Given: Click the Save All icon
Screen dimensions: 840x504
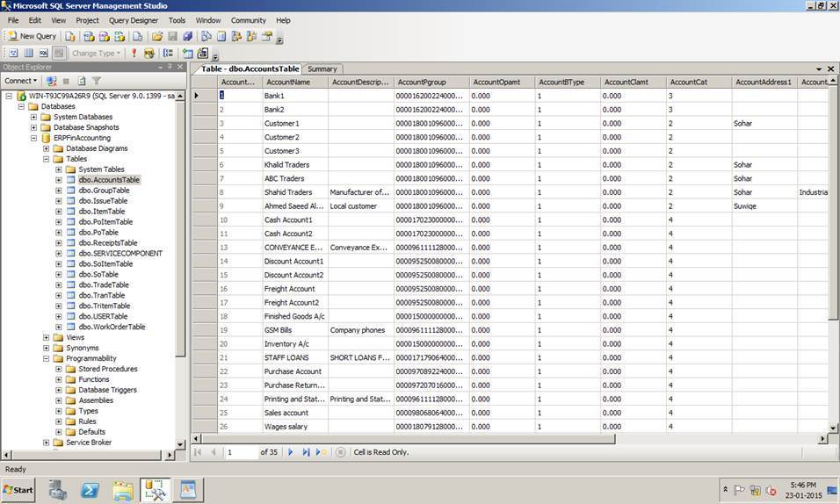Looking at the screenshot, I should [187, 36].
